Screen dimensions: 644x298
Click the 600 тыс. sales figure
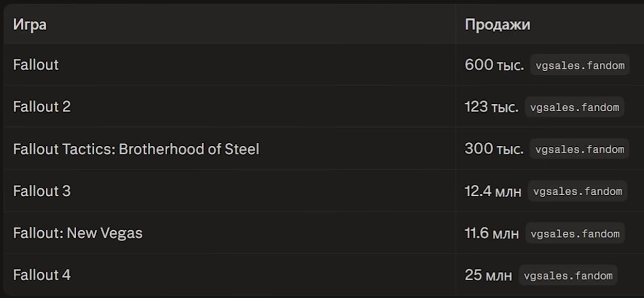click(494, 65)
